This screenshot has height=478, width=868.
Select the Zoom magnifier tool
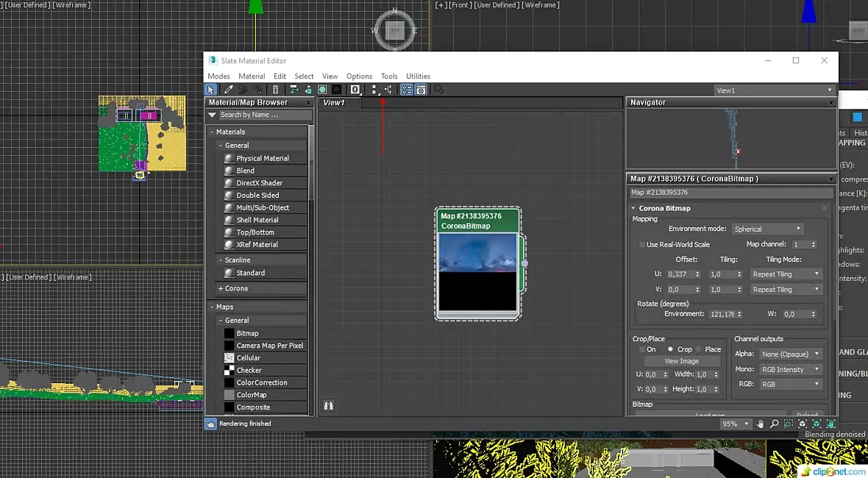point(775,424)
